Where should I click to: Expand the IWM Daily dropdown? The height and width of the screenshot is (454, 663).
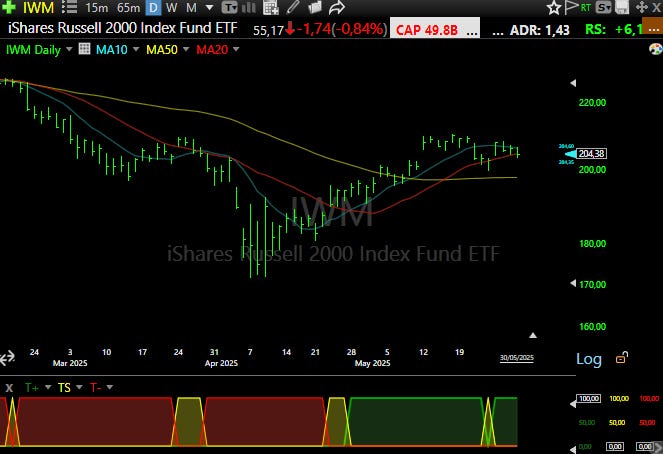pyautogui.click(x=69, y=49)
